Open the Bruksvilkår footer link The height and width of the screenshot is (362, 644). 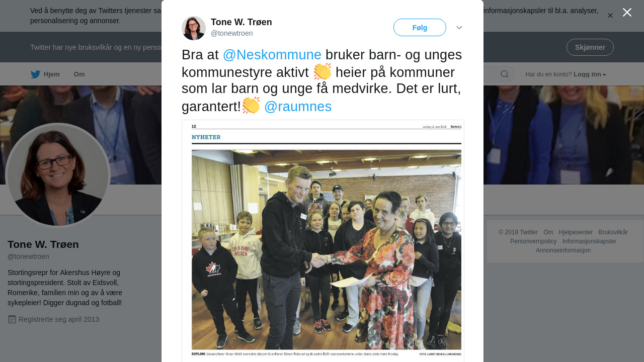click(613, 232)
